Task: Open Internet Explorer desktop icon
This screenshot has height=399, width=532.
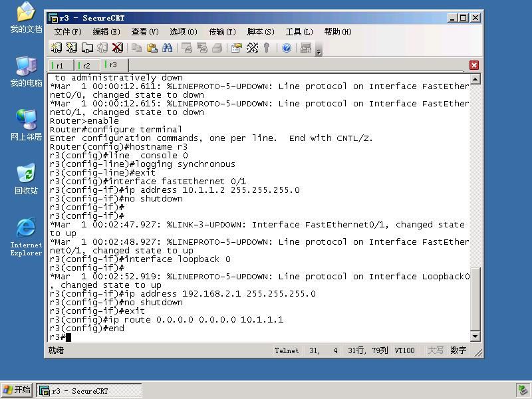Action: tap(26, 237)
